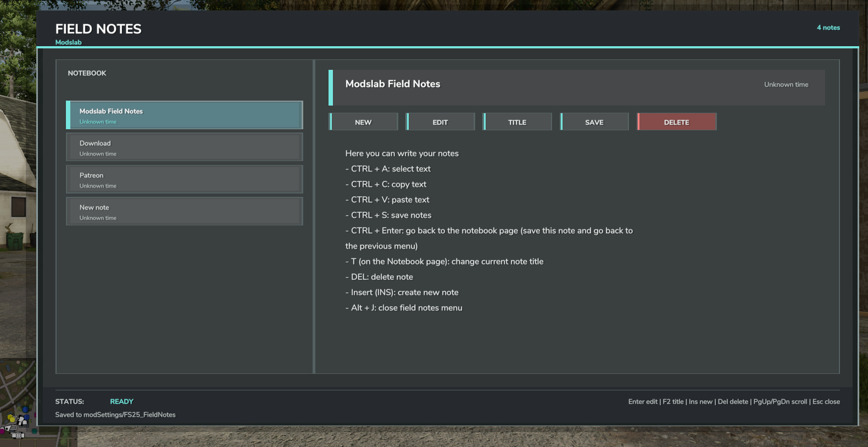Click the STATUS: label

click(x=69, y=401)
